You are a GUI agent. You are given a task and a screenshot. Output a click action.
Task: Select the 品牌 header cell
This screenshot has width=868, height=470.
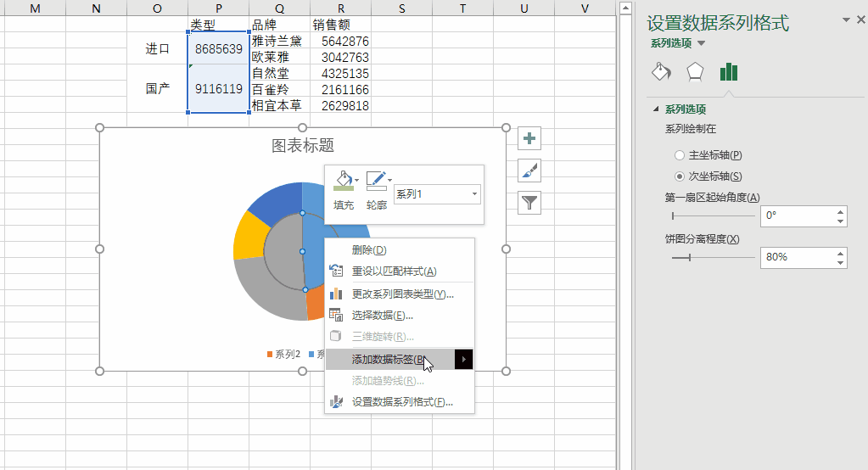(279, 25)
